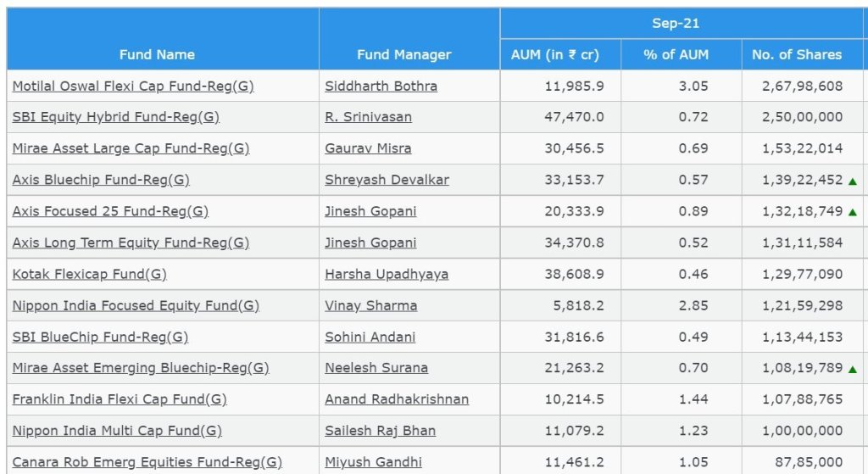
Task: Open Neelesh Surana manager profile
Action: point(376,368)
